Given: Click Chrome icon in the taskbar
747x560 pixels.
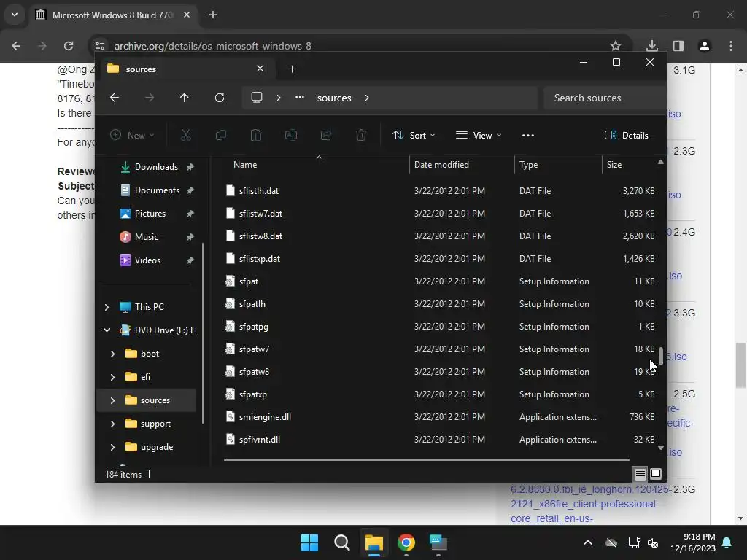Looking at the screenshot, I should (406, 542).
